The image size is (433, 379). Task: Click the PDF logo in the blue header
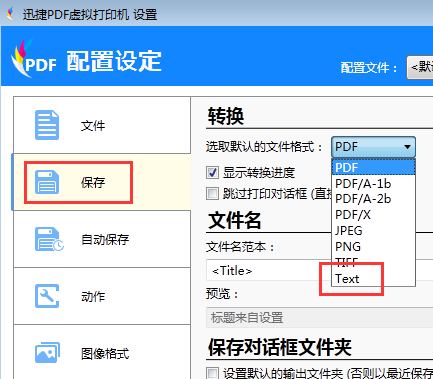click(33, 58)
